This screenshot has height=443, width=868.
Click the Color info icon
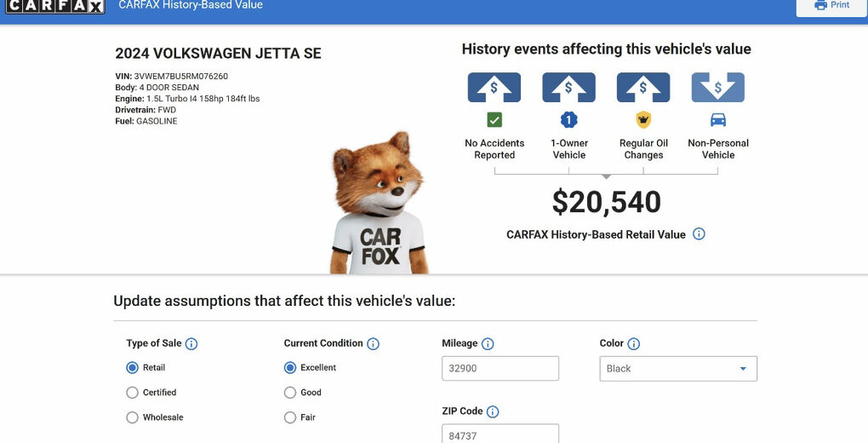pos(633,344)
